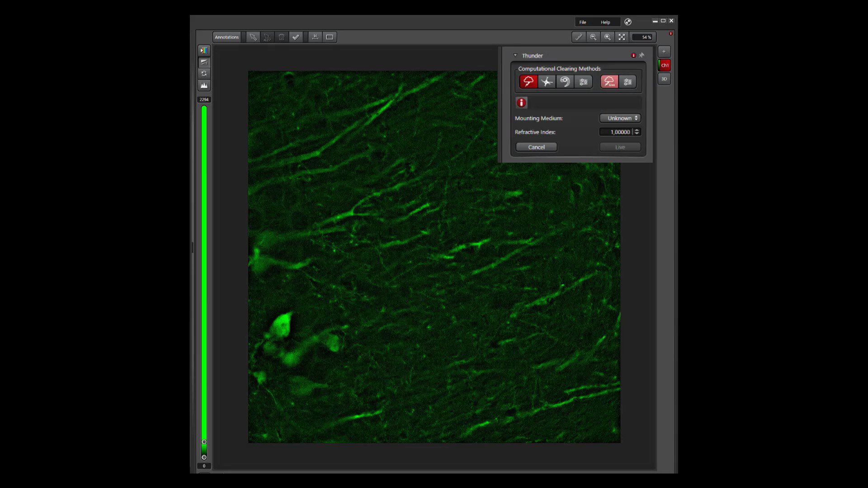Click the scale bar annotation tool
Image resolution: width=868 pixels, height=488 pixels.
[315, 37]
